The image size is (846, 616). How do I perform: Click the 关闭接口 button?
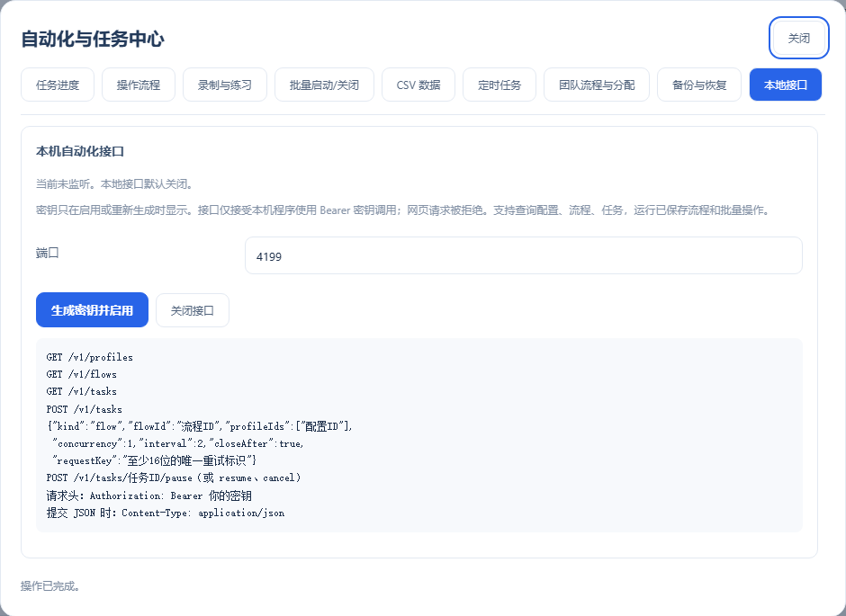tap(193, 310)
